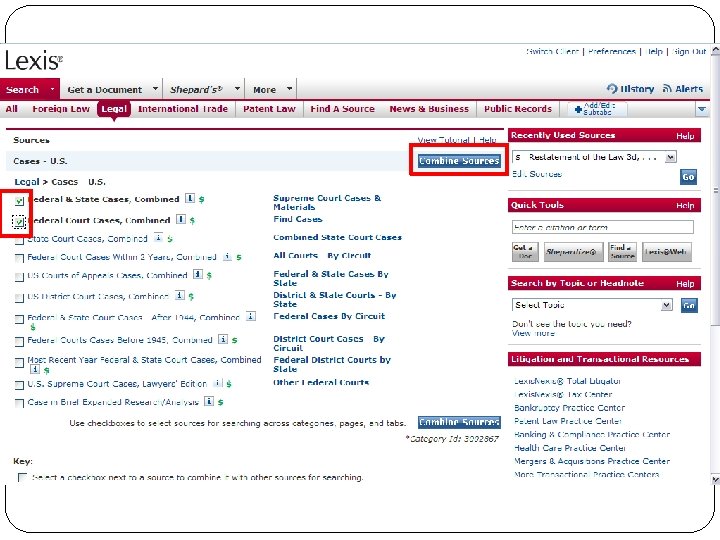This screenshot has width=720, height=540.
Task: Check U.S. Supreme Court Cases Lawyers' Edition checkbox
Action: pyautogui.click(x=19, y=385)
